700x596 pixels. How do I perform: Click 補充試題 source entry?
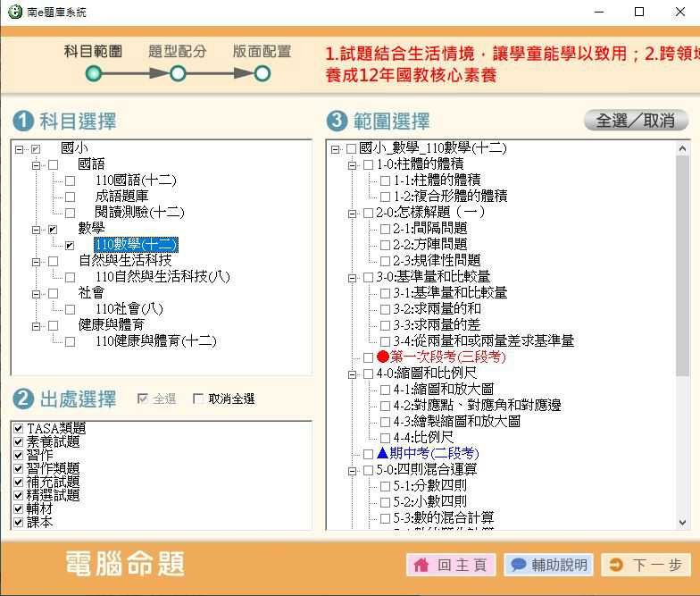pyautogui.click(x=54, y=482)
